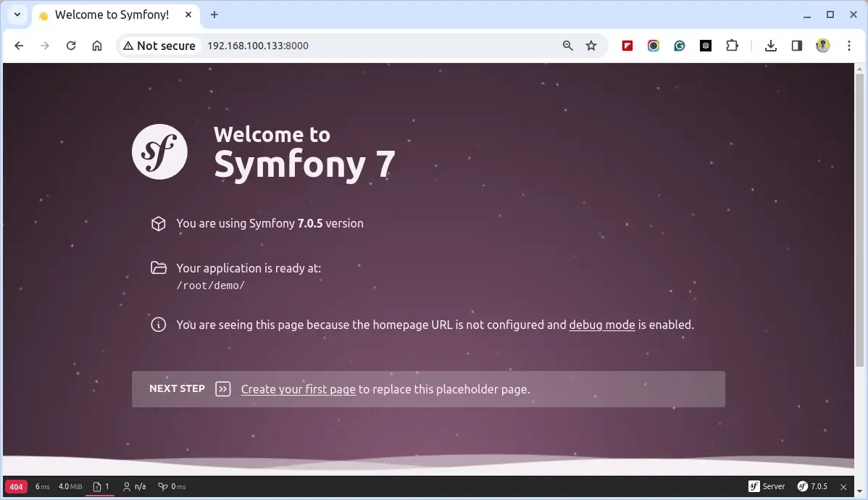Viewport: 868px width, 500px height.
Task: Open the logs panel showing 1 message
Action: pyautogui.click(x=101, y=486)
